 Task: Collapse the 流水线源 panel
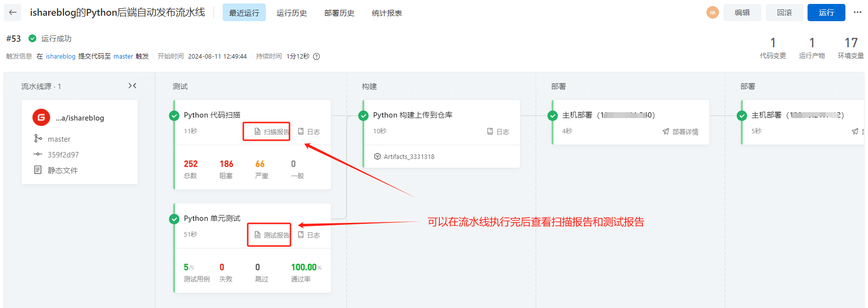[x=132, y=86]
